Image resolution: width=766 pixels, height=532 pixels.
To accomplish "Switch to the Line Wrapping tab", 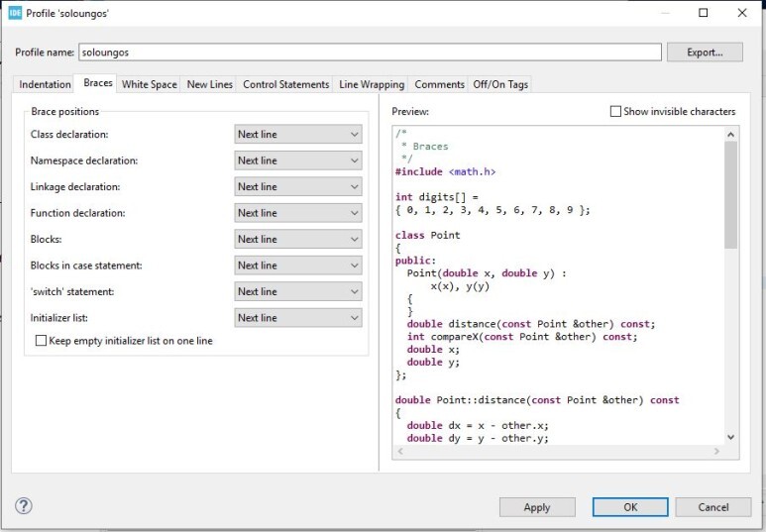I will pyautogui.click(x=372, y=84).
